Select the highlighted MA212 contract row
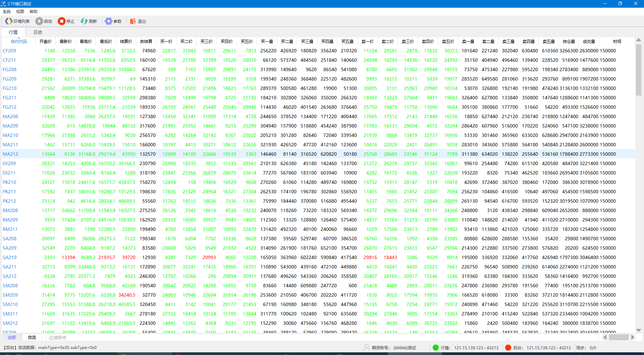The width and height of the screenshot is (644, 355). click(x=318, y=154)
